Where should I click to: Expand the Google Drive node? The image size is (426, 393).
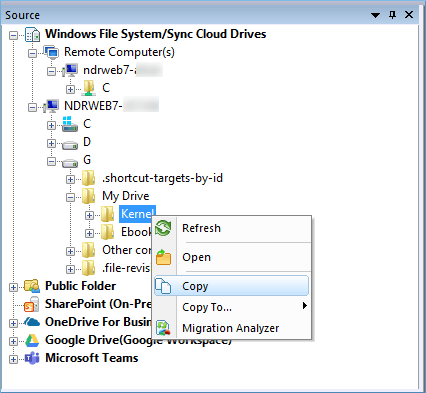pos(13,341)
